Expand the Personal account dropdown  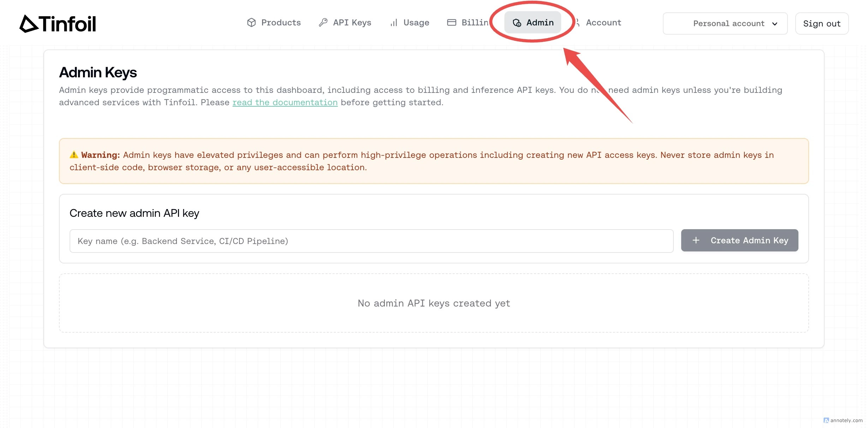725,24
